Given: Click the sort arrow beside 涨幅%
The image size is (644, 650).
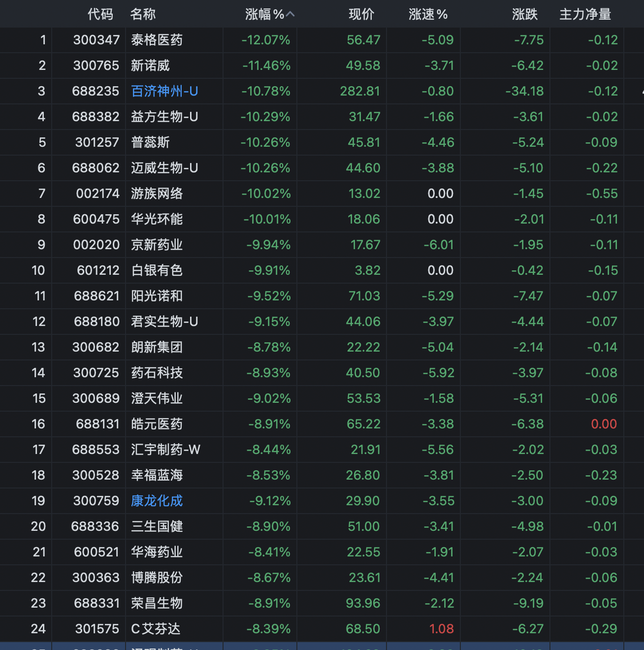Looking at the screenshot, I should pos(290,14).
